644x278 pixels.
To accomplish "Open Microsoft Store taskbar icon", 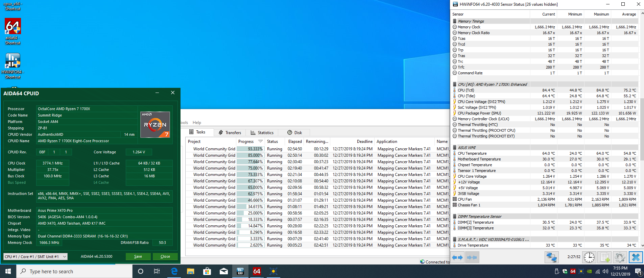I will click(x=207, y=271).
